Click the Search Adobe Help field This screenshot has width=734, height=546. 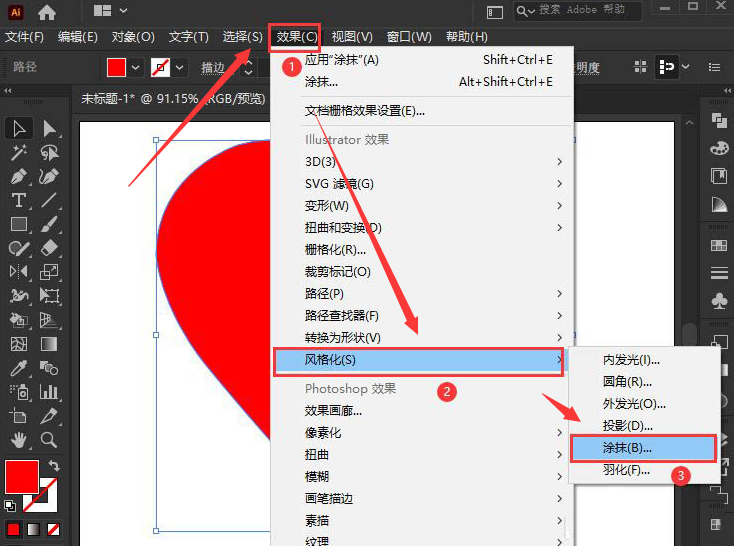click(x=577, y=10)
